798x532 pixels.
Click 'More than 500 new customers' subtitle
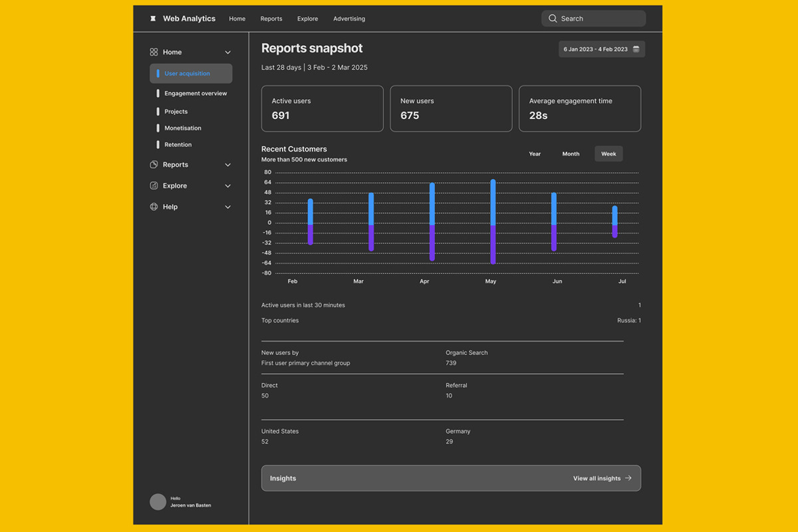pyautogui.click(x=304, y=160)
